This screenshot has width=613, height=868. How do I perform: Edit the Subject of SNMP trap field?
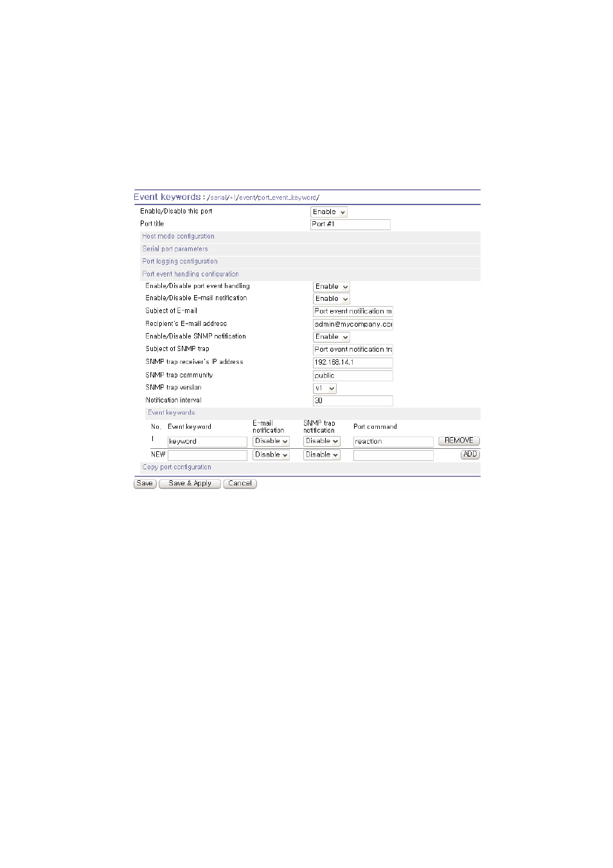[x=353, y=350]
